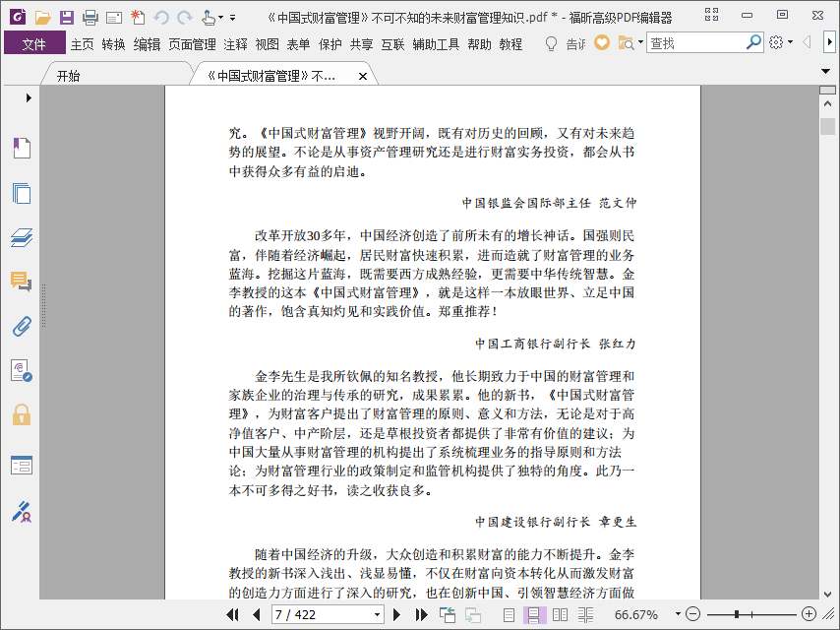Go to the previous page
This screenshot has height=630, width=840.
tap(256, 614)
